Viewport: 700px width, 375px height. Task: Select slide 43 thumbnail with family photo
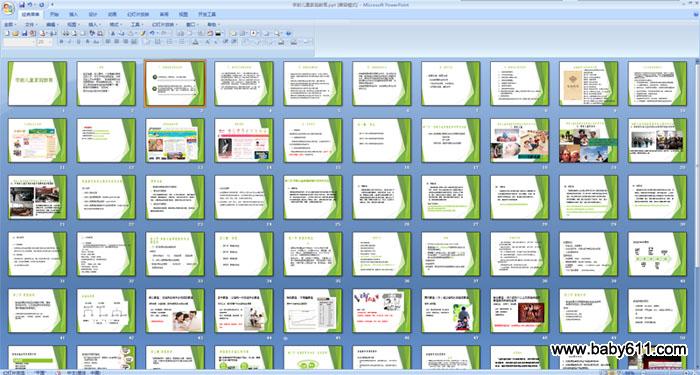click(x=175, y=310)
